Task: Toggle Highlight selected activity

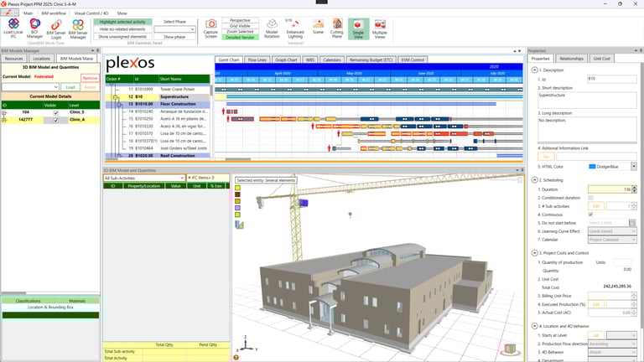Action: tap(122, 22)
